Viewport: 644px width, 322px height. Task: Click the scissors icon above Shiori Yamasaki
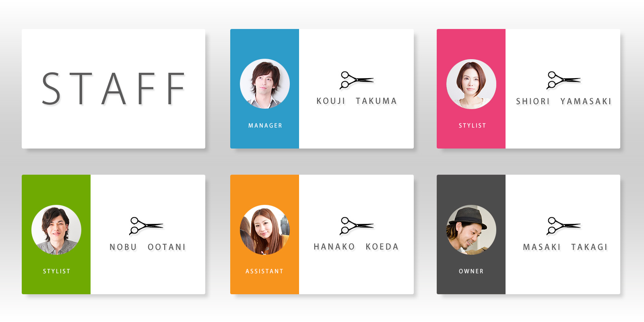click(x=563, y=80)
